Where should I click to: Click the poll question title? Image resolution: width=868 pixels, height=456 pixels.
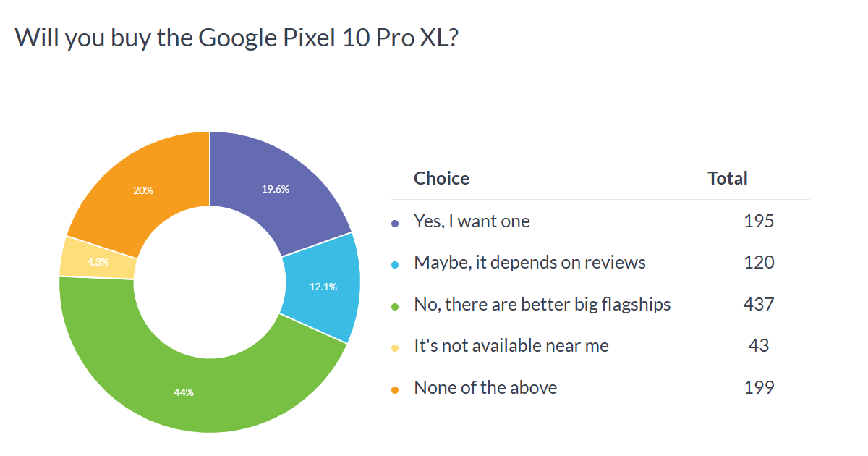click(x=236, y=38)
